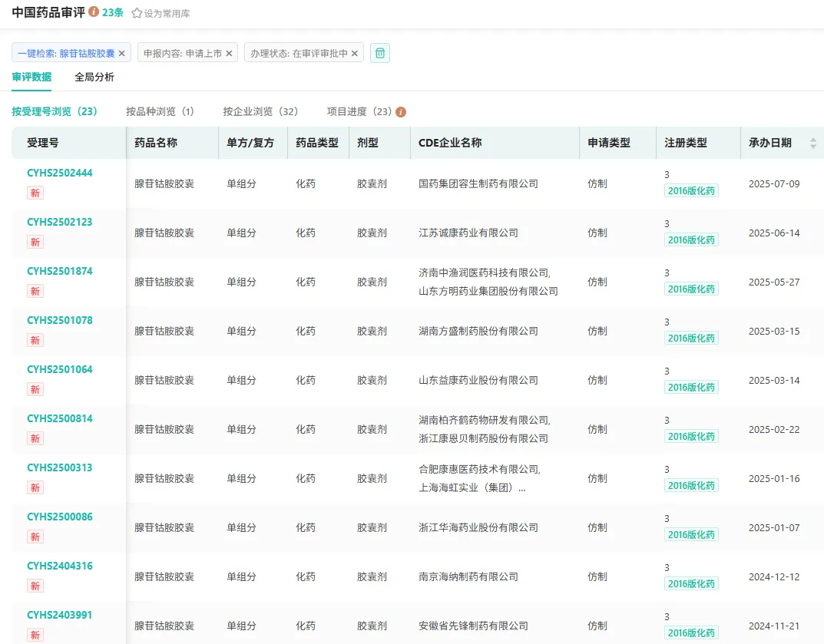Remove the 一键检索: 腺苷钴胺胶囊 filter tag
The height and width of the screenshot is (644, 824).
point(121,54)
